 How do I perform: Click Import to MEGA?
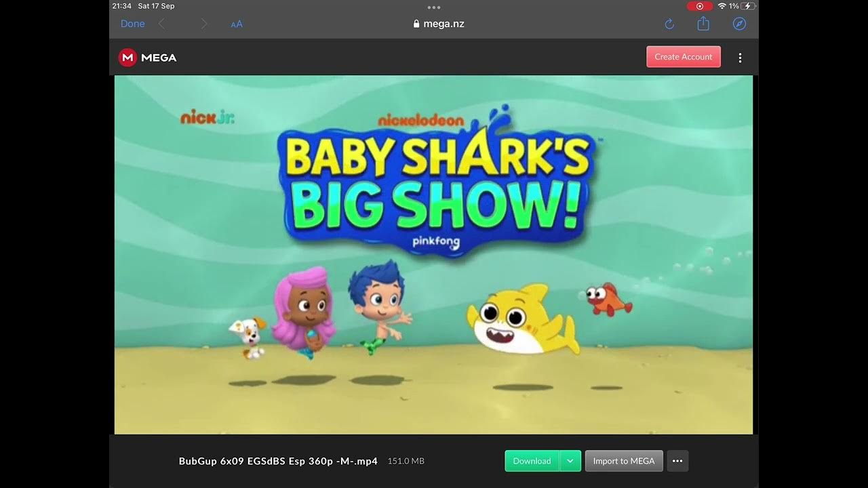click(624, 461)
